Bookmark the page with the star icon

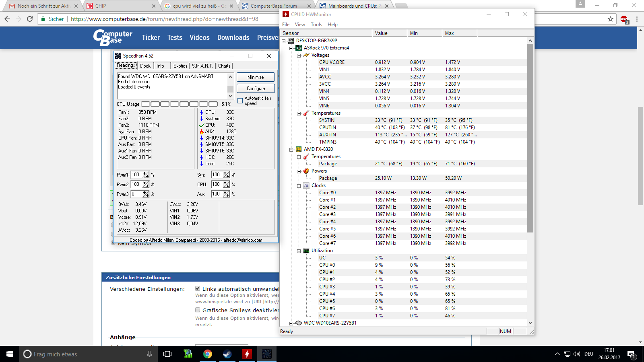(x=611, y=19)
